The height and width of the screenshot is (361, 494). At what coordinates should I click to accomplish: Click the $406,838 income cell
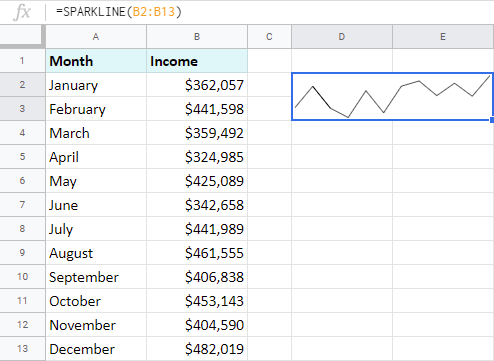pyautogui.click(x=197, y=277)
